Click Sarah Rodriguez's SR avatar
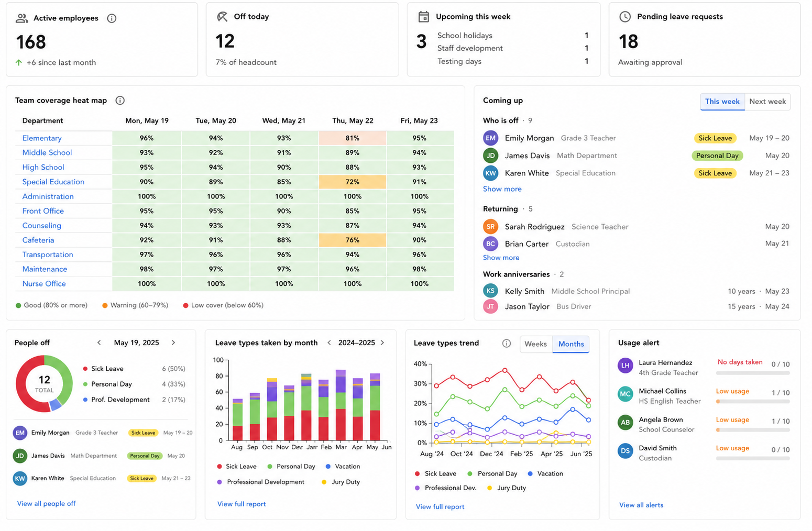The height and width of the screenshot is (531, 812). point(490,227)
